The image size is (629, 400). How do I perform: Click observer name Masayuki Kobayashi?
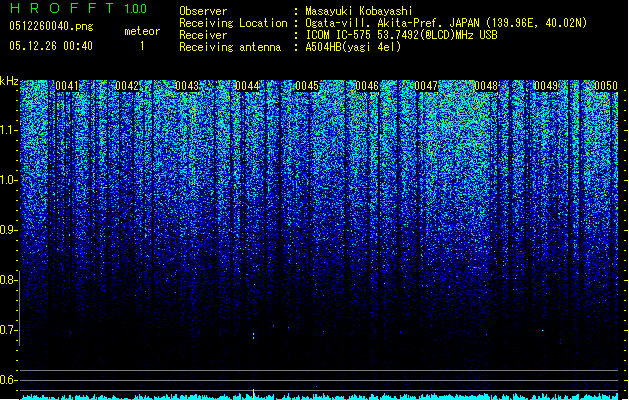tap(359, 11)
